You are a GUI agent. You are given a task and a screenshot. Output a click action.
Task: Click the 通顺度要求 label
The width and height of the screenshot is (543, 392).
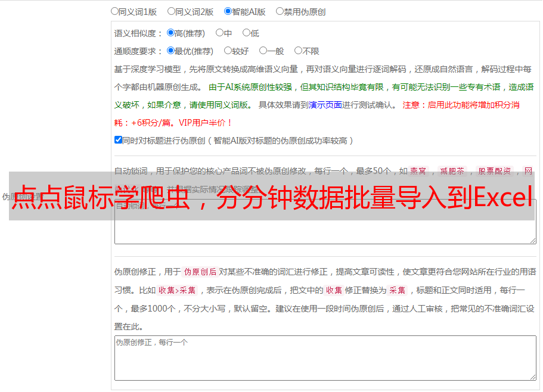point(138,51)
